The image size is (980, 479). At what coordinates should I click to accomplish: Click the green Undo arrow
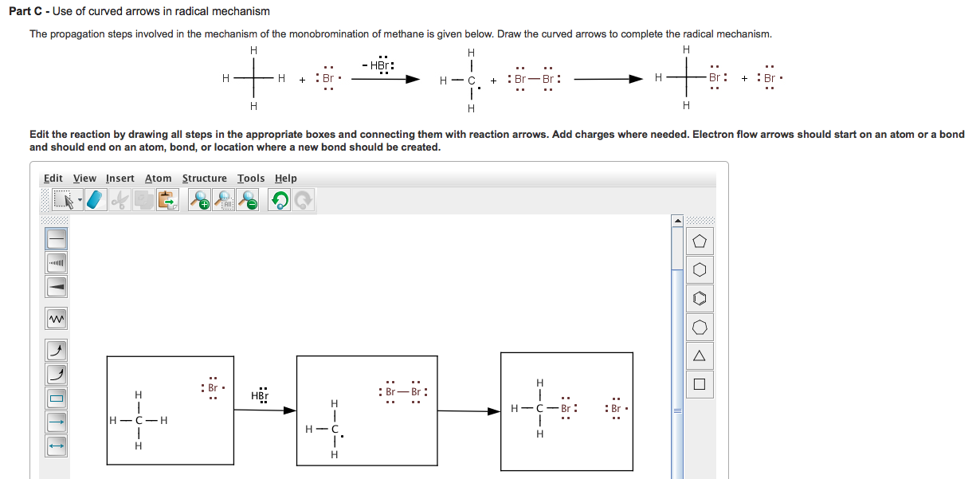[x=278, y=200]
